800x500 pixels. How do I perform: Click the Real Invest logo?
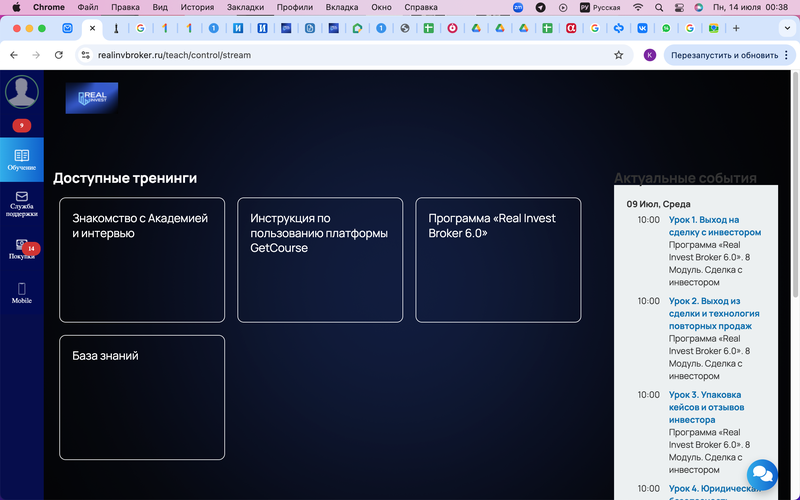pyautogui.click(x=91, y=98)
